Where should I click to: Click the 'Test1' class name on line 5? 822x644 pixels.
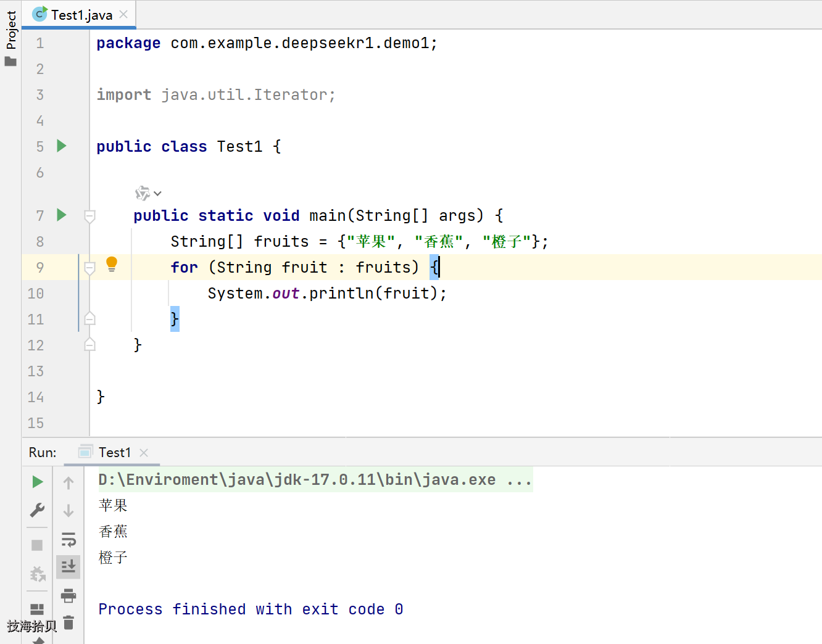pos(239,147)
